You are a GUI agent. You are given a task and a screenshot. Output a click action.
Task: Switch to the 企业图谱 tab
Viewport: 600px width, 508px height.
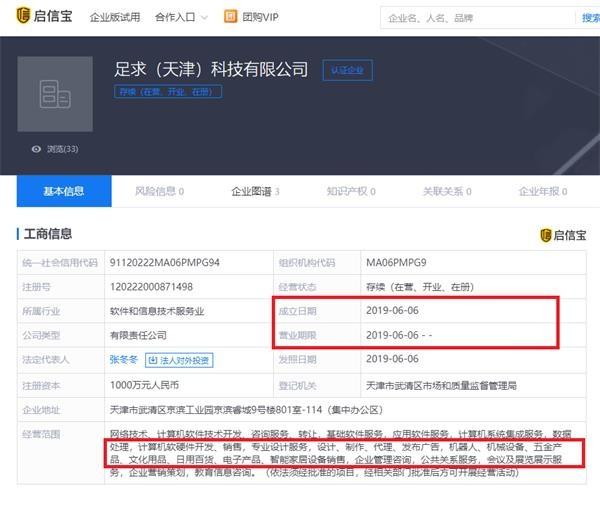255,191
